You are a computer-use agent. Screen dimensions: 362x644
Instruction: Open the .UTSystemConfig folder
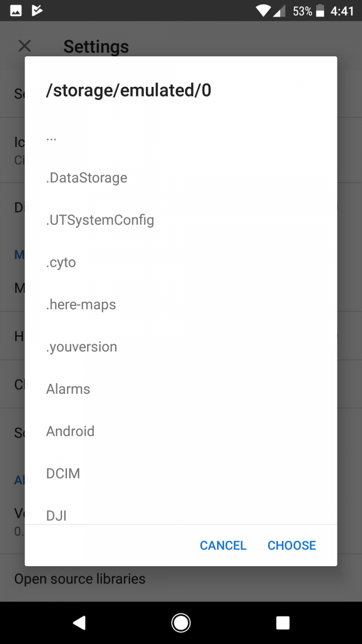click(100, 220)
